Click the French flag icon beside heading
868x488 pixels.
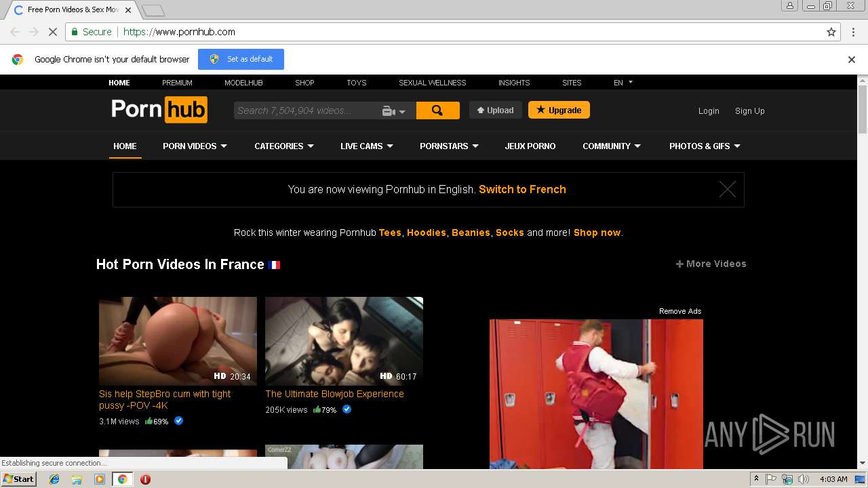(x=274, y=265)
